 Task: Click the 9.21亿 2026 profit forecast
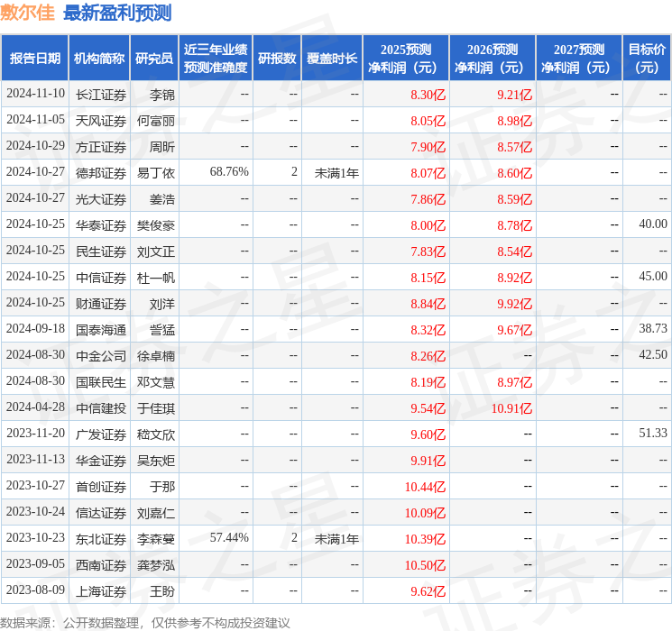tap(514, 95)
